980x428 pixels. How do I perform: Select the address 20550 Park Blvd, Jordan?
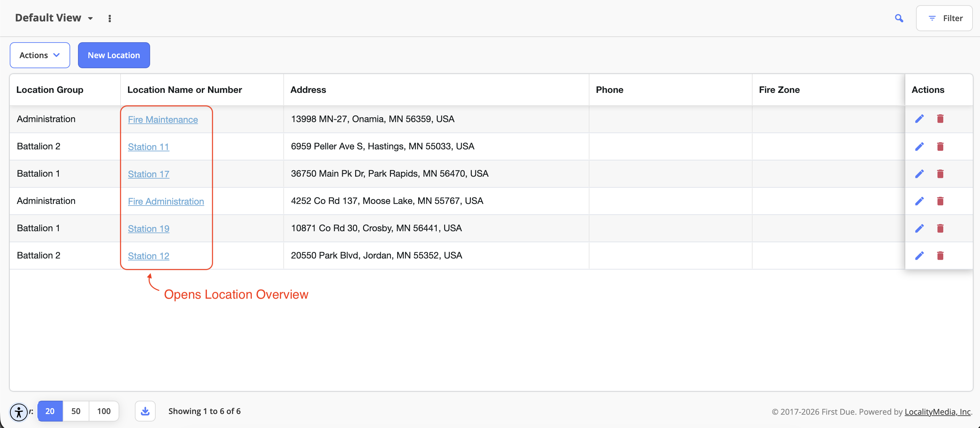click(x=376, y=256)
